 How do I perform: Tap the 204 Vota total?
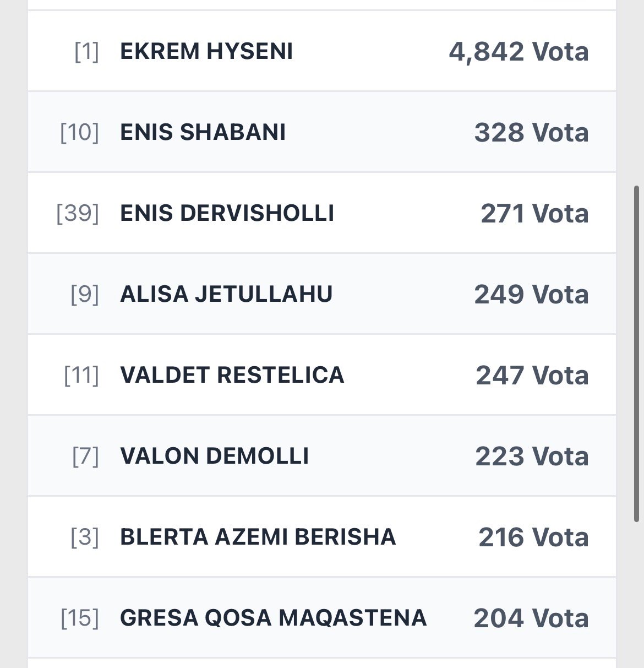[x=531, y=618]
